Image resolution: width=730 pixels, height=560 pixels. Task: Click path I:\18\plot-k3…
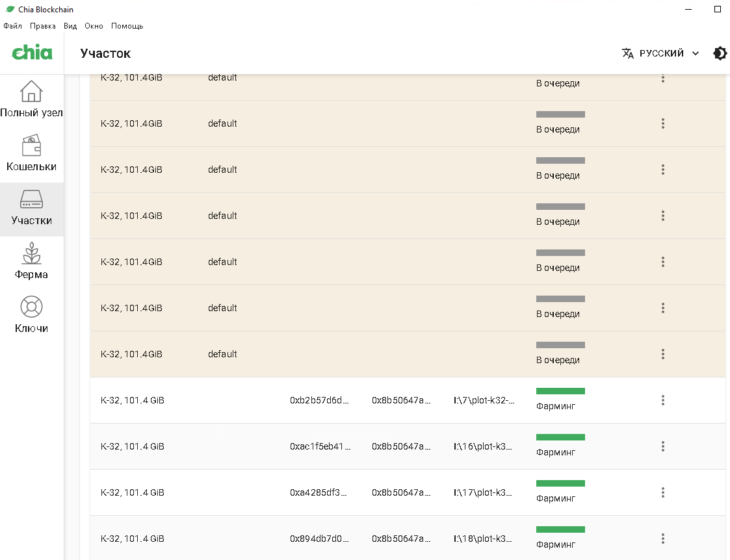coord(483,539)
